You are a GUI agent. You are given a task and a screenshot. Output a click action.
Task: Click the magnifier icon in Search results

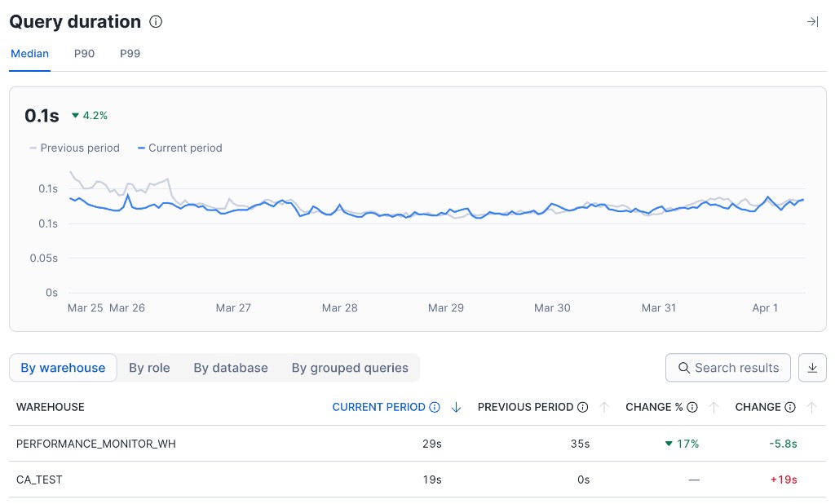coord(684,368)
